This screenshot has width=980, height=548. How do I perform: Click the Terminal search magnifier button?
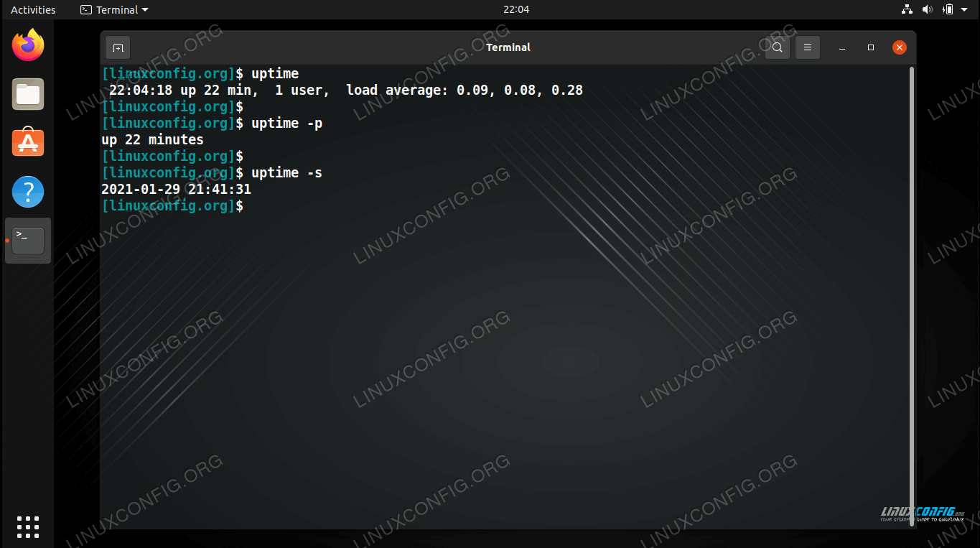777,47
